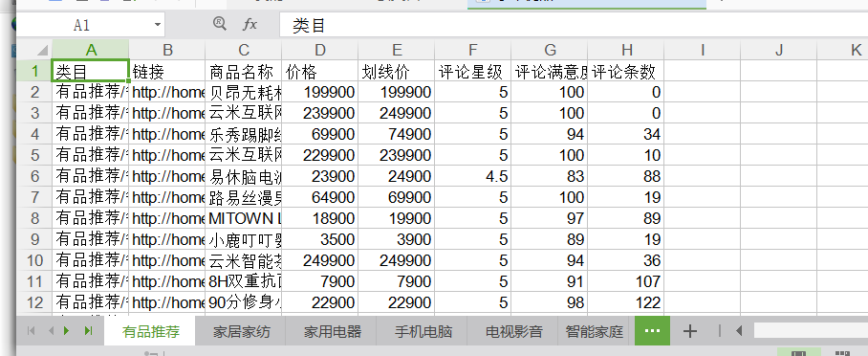Select column G header
The height and width of the screenshot is (356, 868).
pos(549,50)
